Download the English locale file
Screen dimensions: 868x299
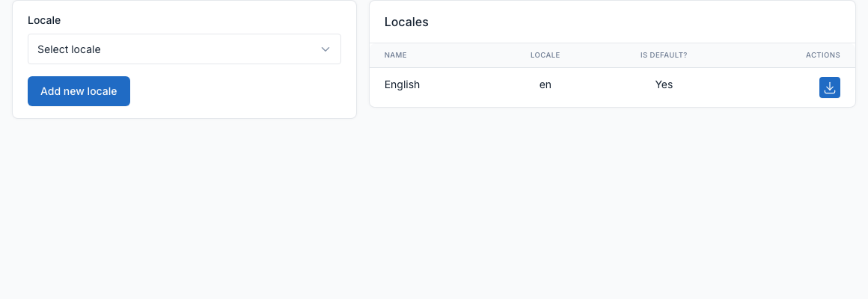tap(829, 87)
